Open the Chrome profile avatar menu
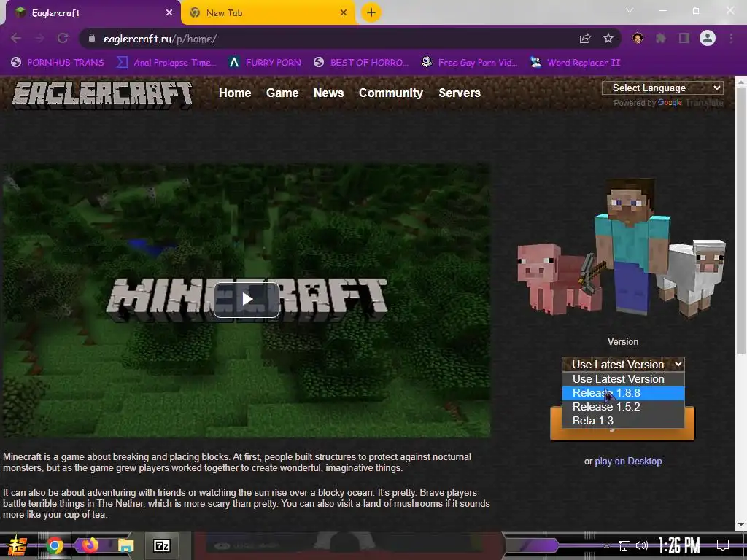Screen dimensions: 747x560 tap(708, 38)
